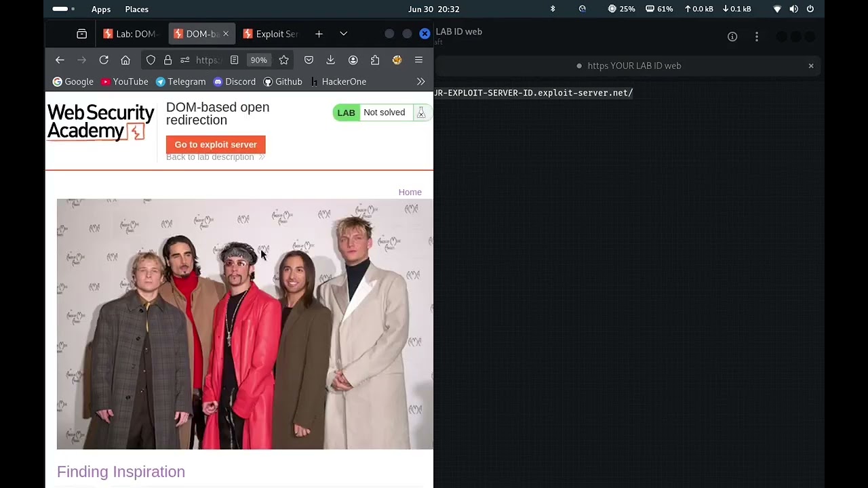Click the LAB ID web window title
This screenshot has height=488, width=868.
(x=459, y=32)
